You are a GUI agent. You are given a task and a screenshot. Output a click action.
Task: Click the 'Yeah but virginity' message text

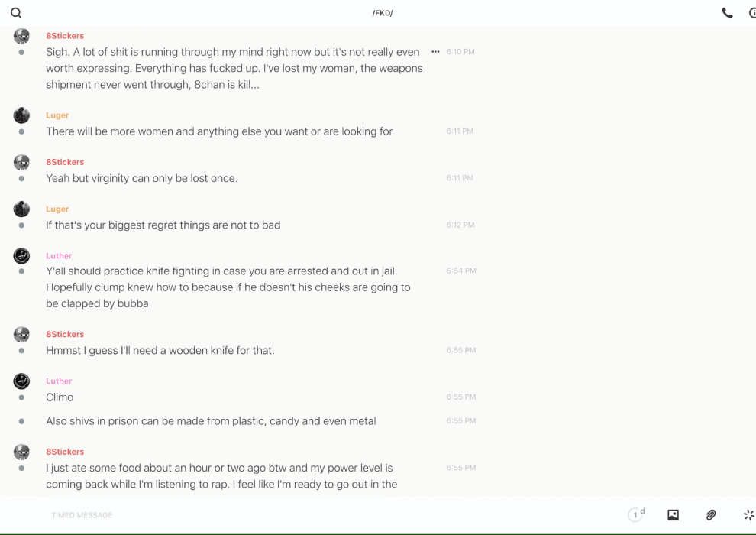pyautogui.click(x=141, y=178)
